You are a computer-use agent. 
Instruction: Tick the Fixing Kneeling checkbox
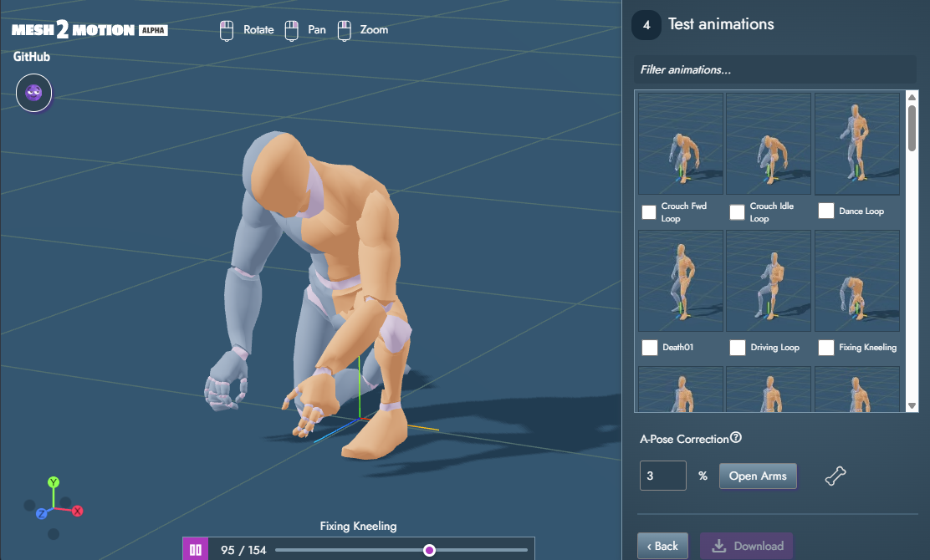pos(825,347)
